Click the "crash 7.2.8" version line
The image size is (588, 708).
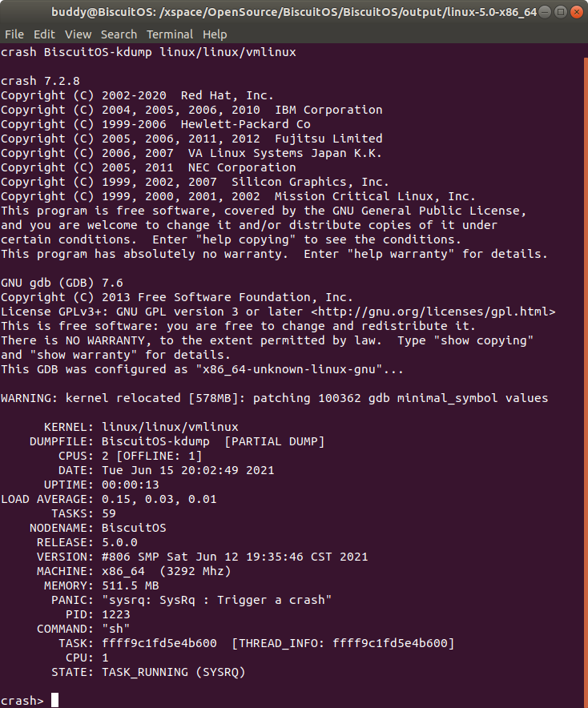tap(40, 81)
